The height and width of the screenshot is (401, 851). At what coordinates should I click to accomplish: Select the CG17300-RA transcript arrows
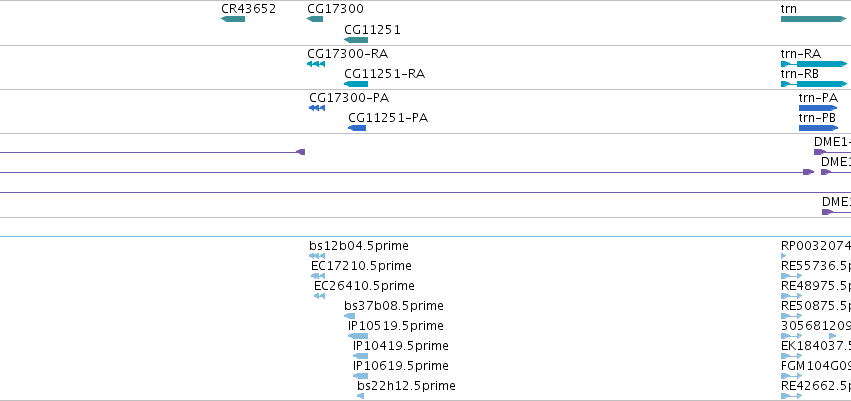[x=316, y=64]
